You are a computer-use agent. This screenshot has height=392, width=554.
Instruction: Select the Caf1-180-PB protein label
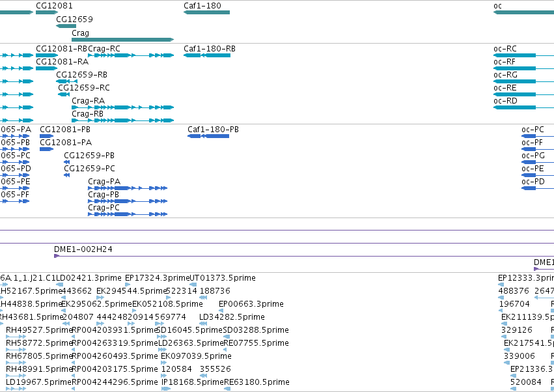click(213, 130)
